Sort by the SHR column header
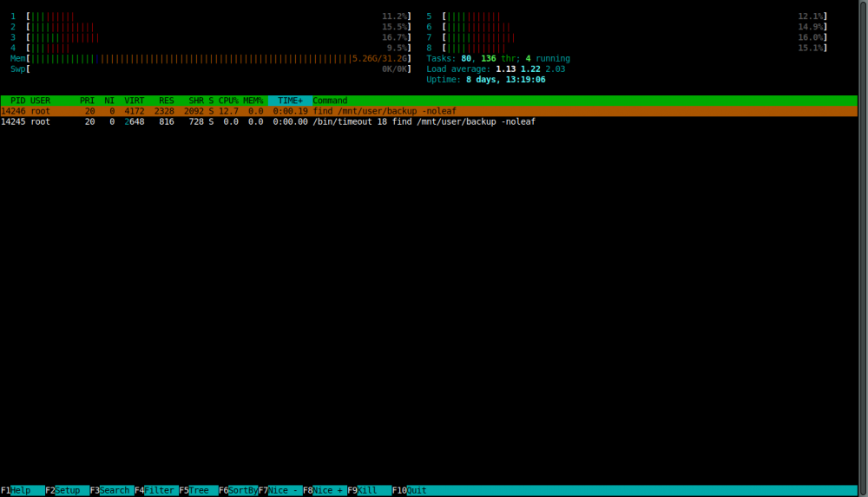 [196, 101]
